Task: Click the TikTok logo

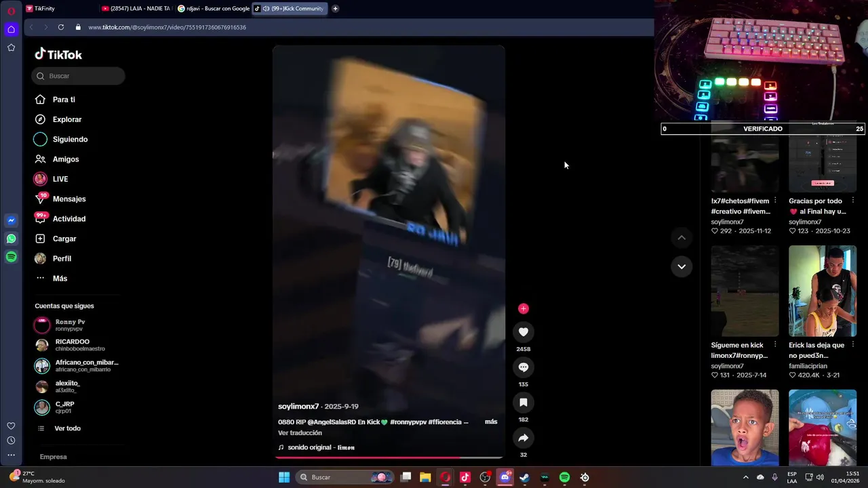Action: tap(58, 54)
